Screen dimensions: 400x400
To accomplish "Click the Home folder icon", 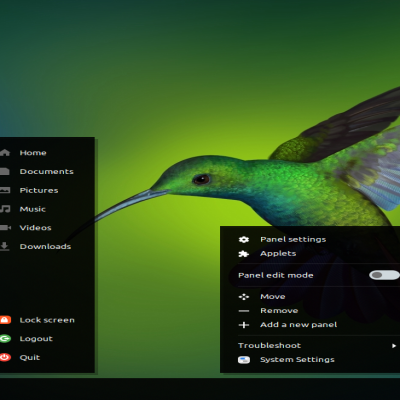I will tap(5, 153).
